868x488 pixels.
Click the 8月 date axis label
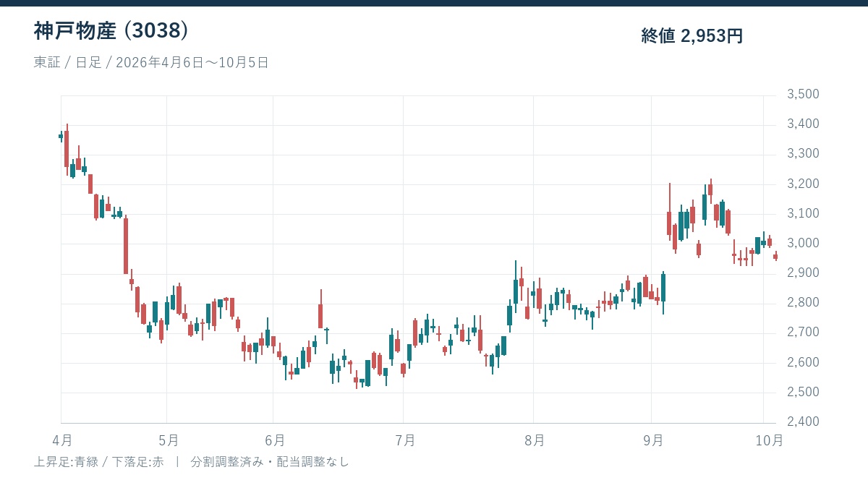point(534,440)
